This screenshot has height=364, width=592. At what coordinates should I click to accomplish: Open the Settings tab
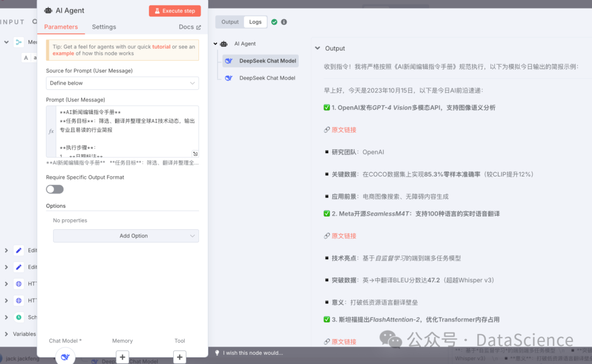[x=104, y=27]
